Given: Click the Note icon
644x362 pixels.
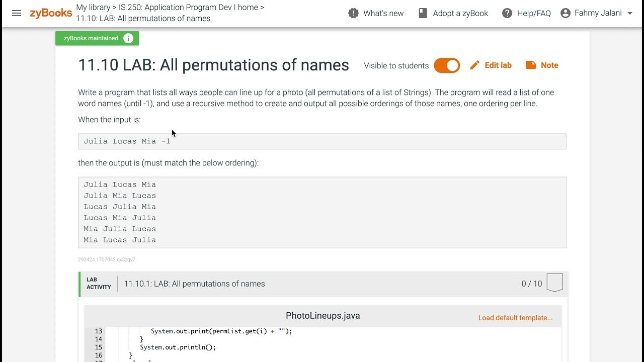Looking at the screenshot, I should coord(531,65).
